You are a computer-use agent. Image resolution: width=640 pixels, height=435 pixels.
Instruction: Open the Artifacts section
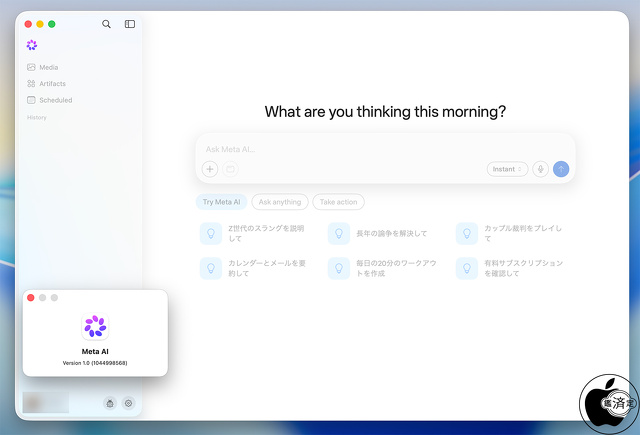(x=46, y=84)
